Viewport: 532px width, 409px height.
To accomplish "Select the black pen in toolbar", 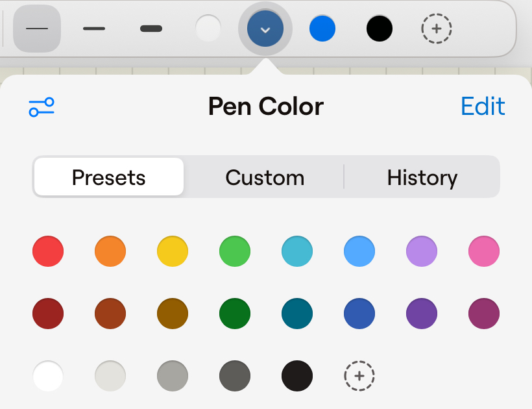I will [380, 29].
